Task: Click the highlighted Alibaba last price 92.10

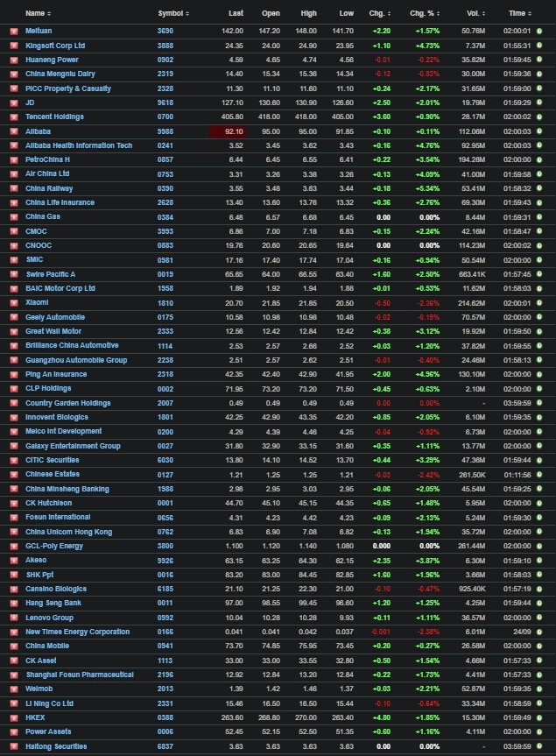Action: coord(228,131)
